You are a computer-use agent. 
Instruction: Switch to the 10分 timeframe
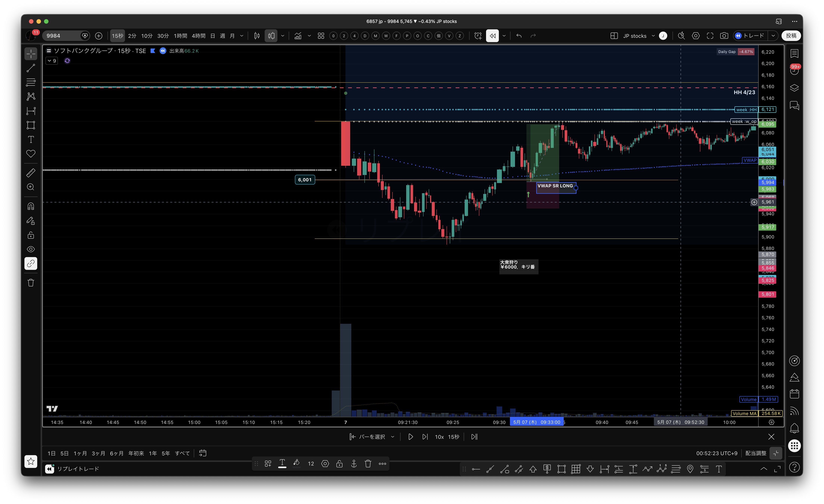pos(147,36)
